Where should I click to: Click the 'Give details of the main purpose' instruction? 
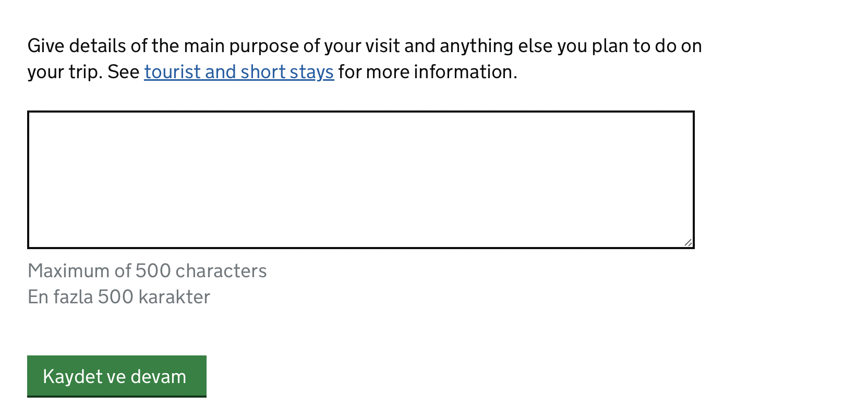365,59
